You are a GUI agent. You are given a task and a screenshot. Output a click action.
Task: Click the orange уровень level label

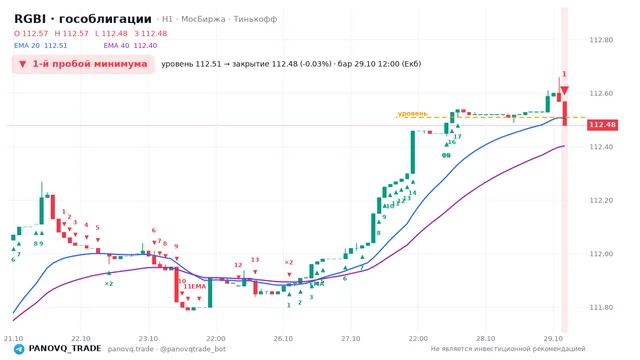point(412,113)
